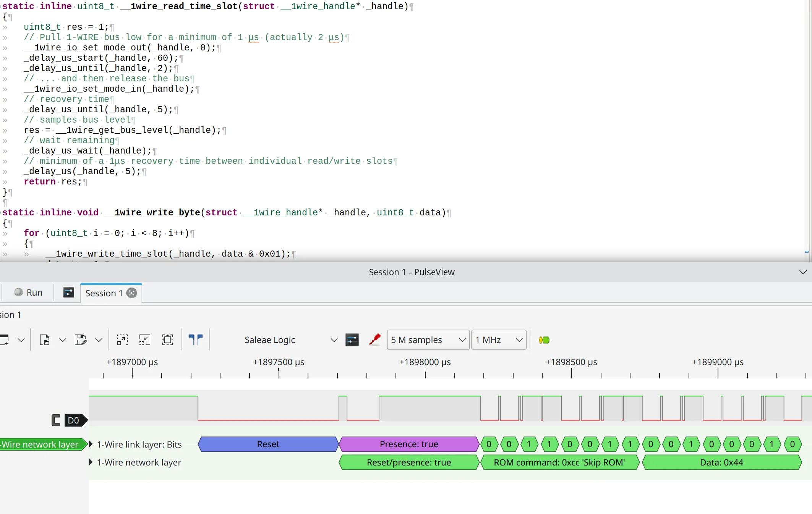The width and height of the screenshot is (812, 514).
Task: Switch to the Session 1 tab
Action: 104,293
